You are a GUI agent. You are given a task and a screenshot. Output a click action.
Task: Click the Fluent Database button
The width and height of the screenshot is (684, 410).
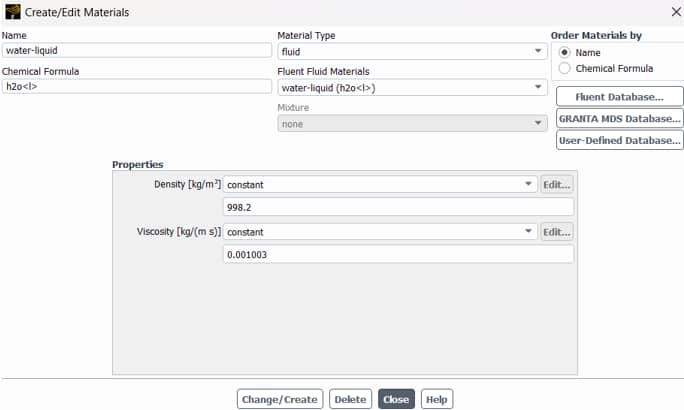click(x=619, y=96)
